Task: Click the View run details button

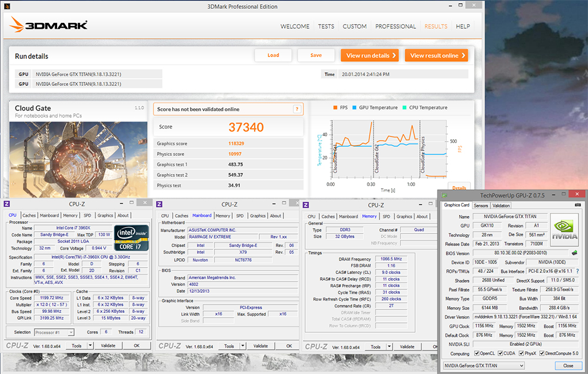Action: click(370, 55)
